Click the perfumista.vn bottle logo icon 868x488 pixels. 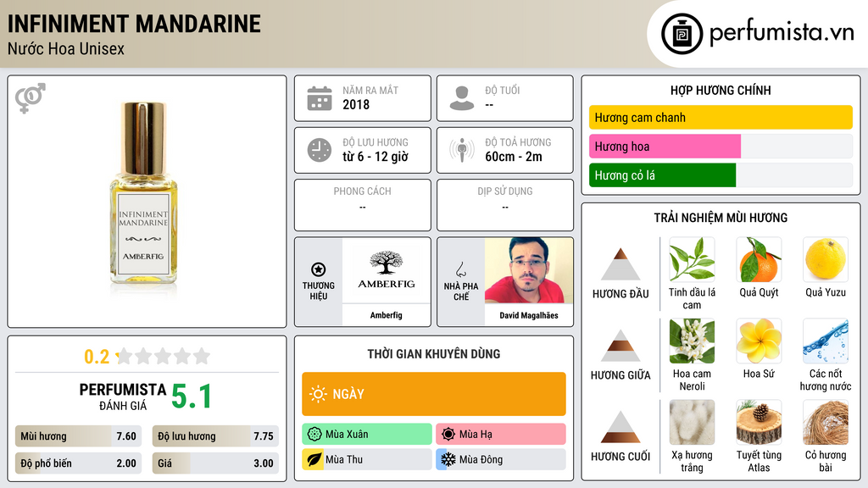click(682, 34)
